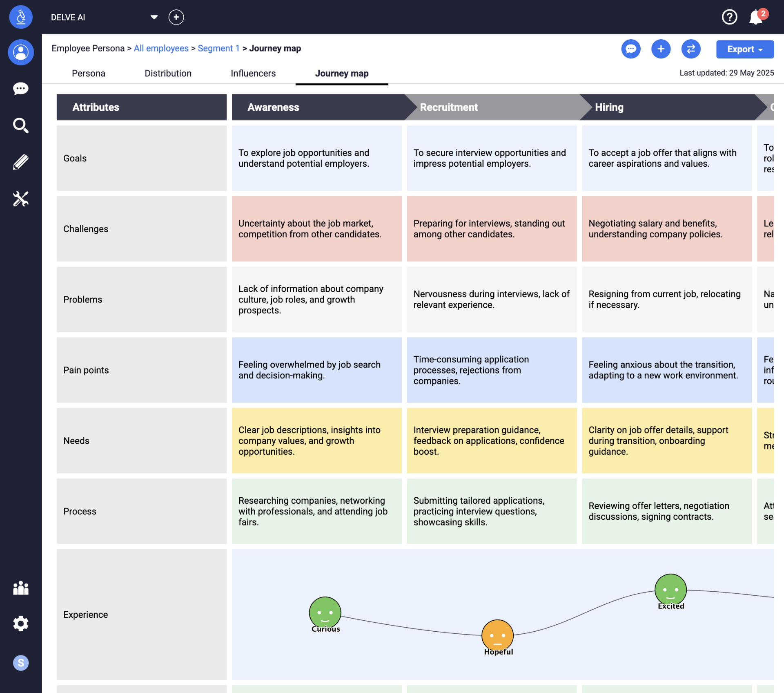Viewport: 784px width, 693px height.
Task: Switch to the Distribution tab
Action: [168, 74]
